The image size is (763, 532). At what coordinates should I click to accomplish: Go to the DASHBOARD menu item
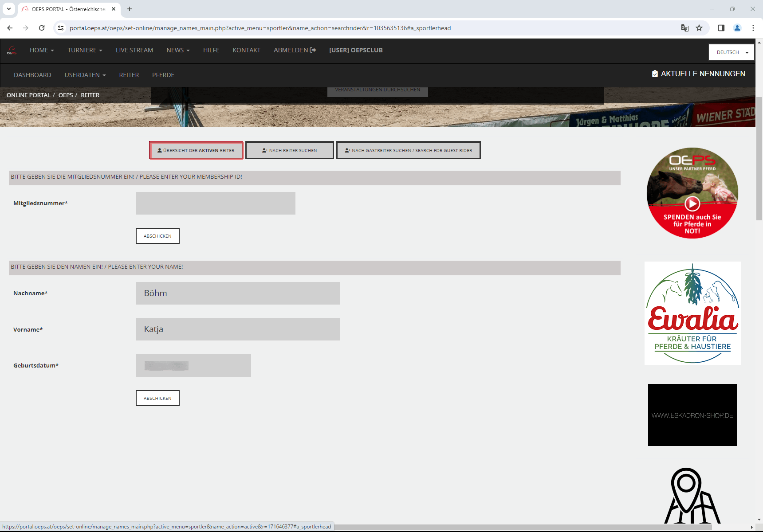[32, 75]
